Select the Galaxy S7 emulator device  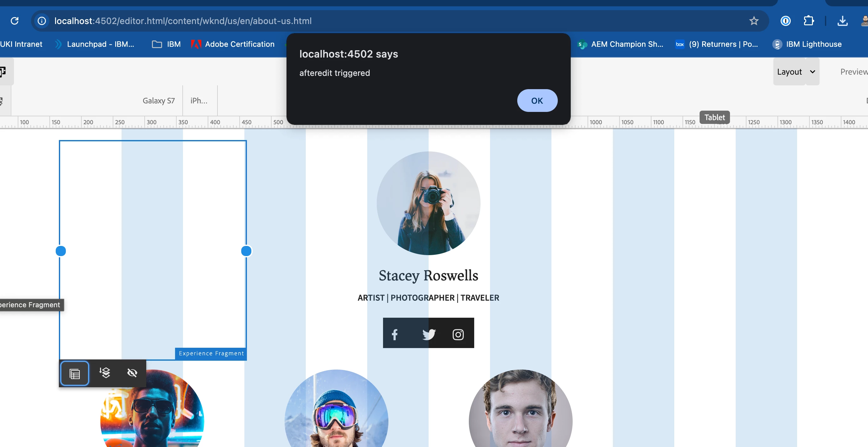158,101
